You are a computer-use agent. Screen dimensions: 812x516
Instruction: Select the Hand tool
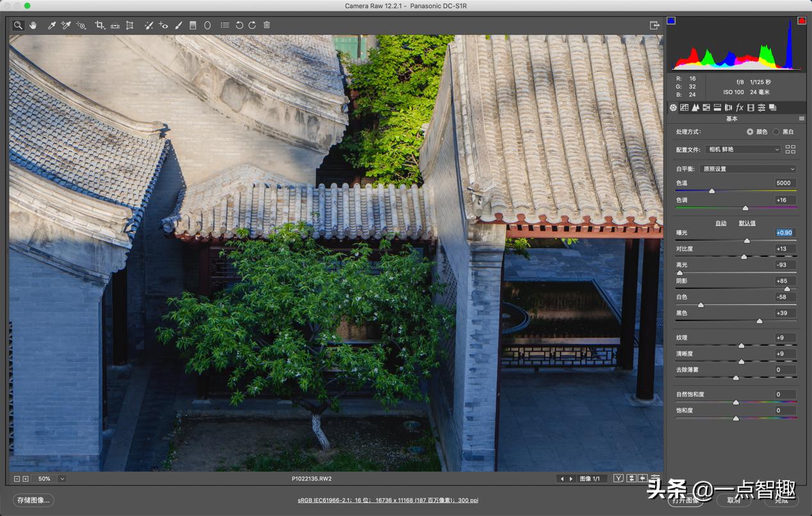33,25
